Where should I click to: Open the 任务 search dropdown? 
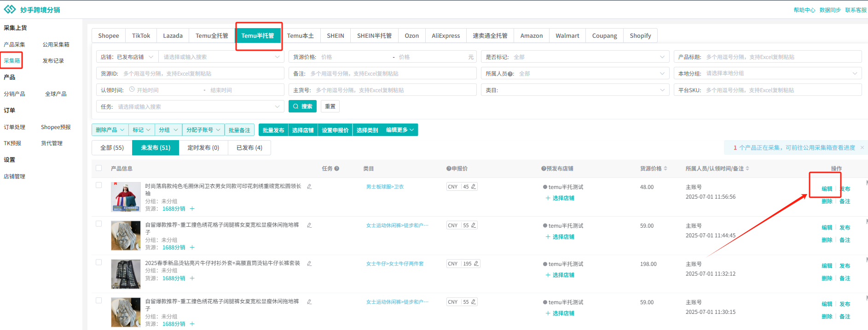point(190,107)
